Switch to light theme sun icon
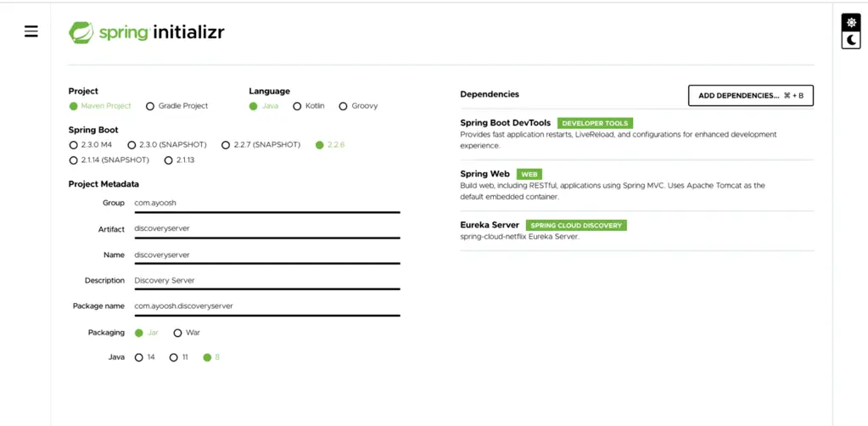The image size is (868, 426). coord(851,22)
